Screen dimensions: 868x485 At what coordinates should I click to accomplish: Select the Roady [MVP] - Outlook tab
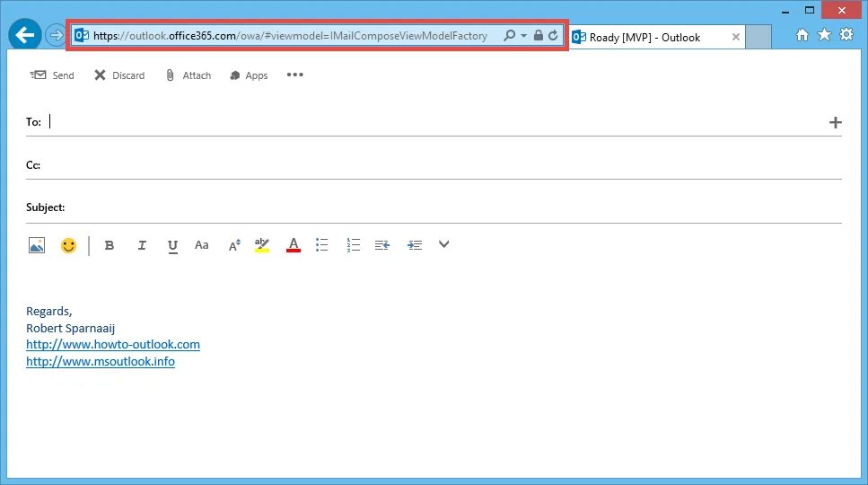[657, 37]
